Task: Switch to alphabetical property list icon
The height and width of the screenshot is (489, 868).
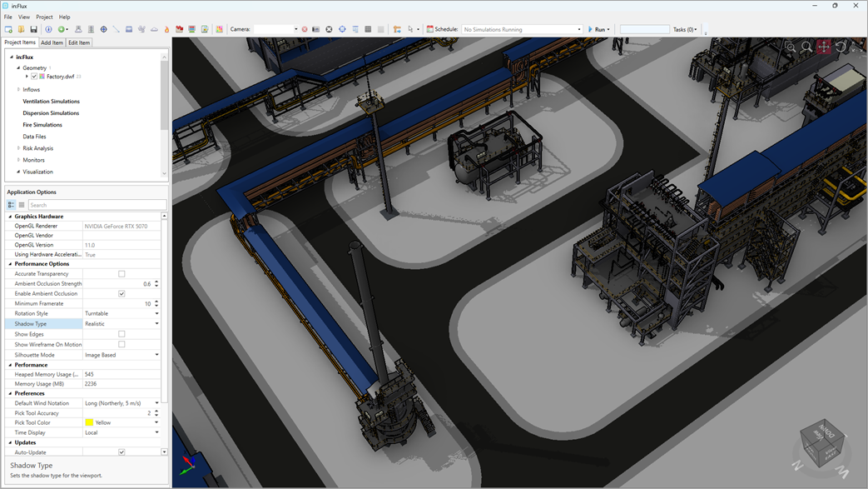Action: click(22, 205)
